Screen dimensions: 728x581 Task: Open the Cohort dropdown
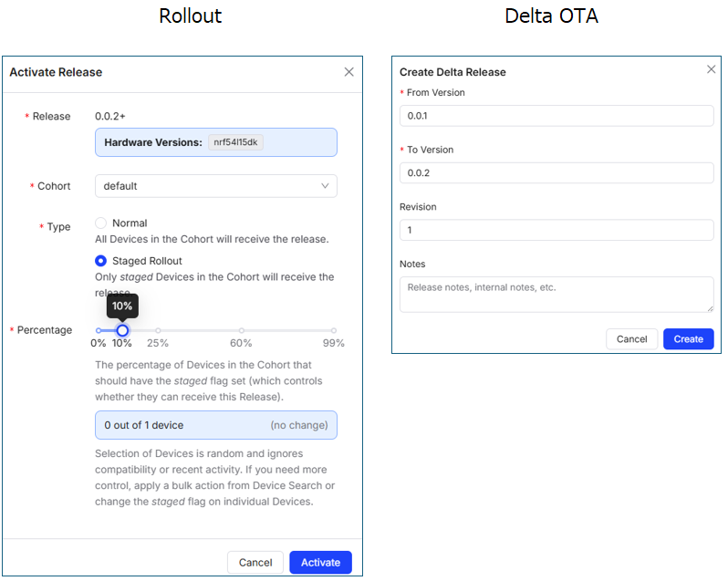pyautogui.click(x=215, y=186)
